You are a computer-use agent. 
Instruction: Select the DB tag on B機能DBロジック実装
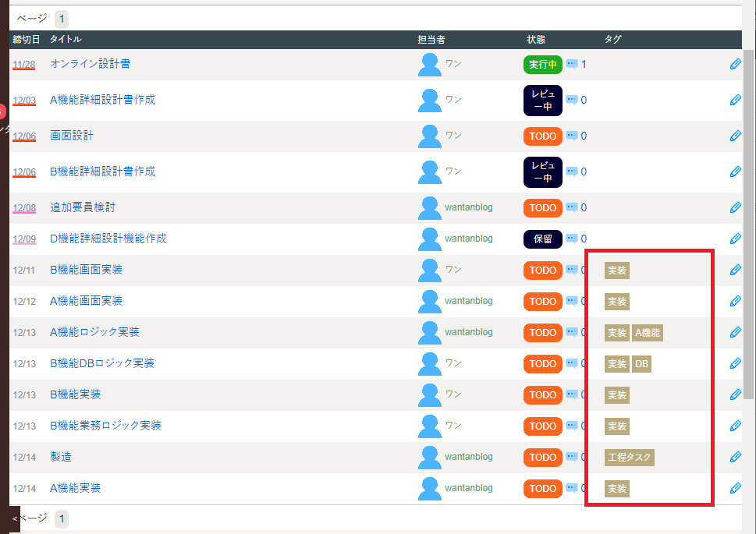click(641, 364)
